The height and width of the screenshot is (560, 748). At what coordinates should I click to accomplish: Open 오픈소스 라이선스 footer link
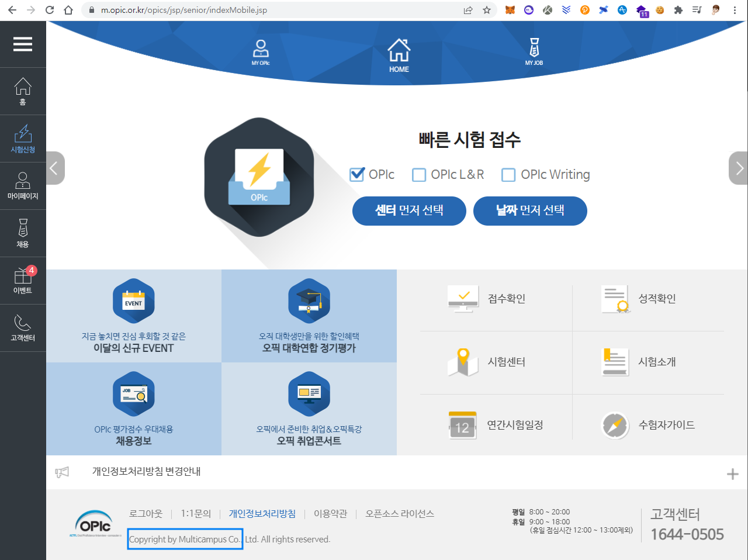(400, 514)
